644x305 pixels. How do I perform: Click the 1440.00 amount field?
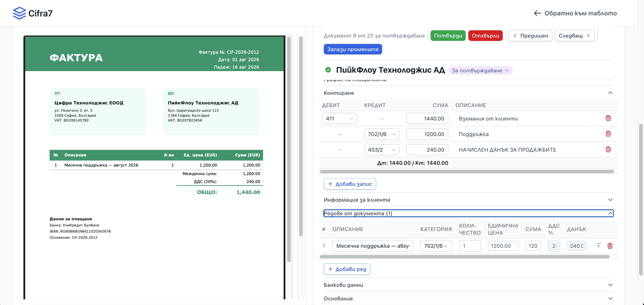click(427, 118)
